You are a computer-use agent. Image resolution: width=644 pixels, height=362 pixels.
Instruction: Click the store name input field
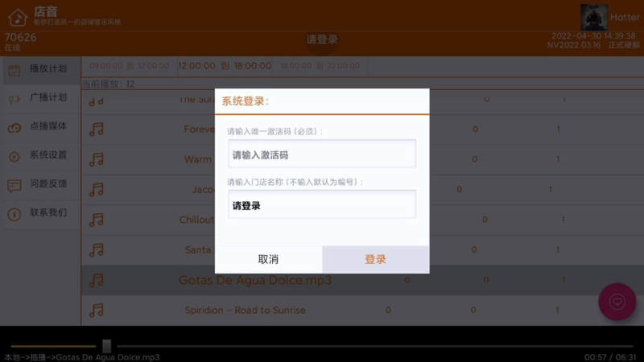pyautogui.click(x=321, y=205)
